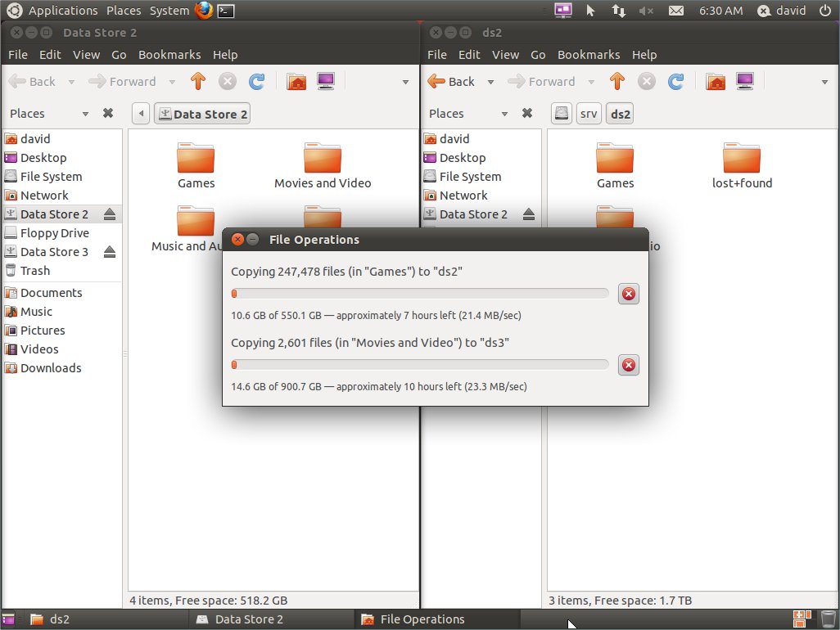Open the Places dropdown in Data Store 2 sidebar

tap(85, 114)
